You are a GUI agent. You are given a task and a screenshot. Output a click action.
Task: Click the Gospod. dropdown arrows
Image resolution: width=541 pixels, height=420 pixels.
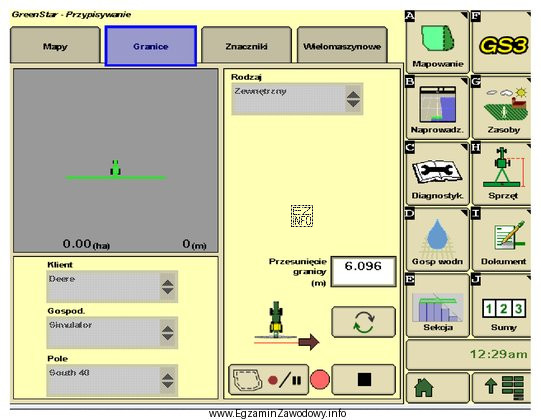coord(168,333)
